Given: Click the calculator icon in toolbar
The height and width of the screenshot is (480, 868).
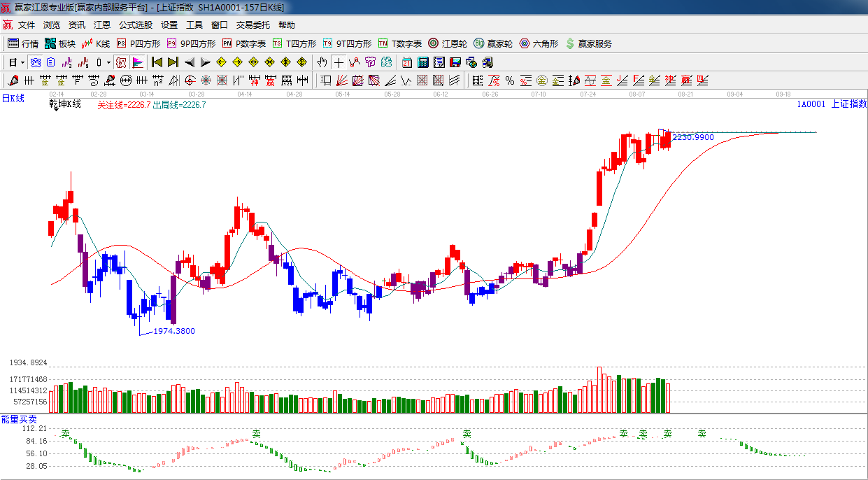Looking at the screenshot, I should pyautogui.click(x=422, y=62).
